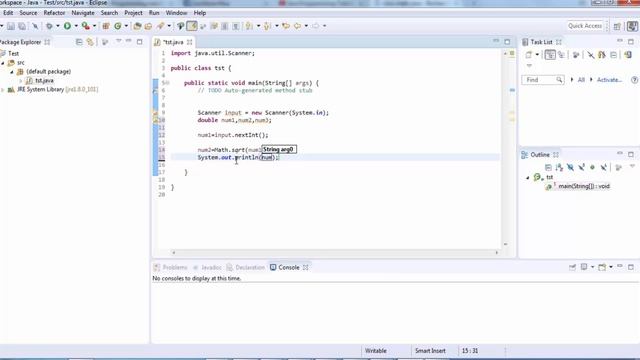This screenshot has height=360, width=640.
Task: Toggle Hide Completed Tasks in Task List
Action: pyautogui.click(x=591, y=55)
